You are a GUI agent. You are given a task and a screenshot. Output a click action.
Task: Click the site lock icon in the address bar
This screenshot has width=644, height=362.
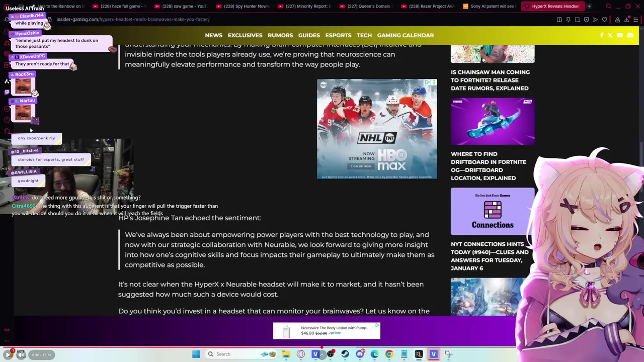pyautogui.click(x=49, y=20)
